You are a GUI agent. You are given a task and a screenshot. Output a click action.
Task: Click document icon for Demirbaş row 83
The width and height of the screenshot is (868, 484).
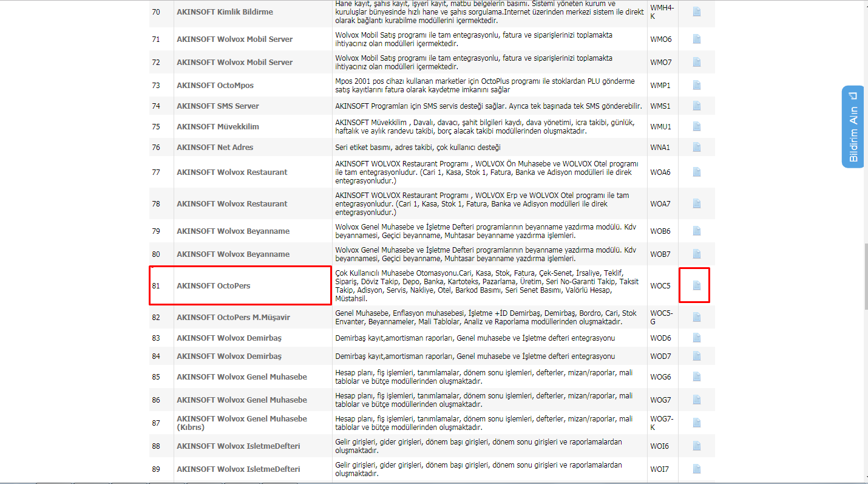[x=696, y=338]
